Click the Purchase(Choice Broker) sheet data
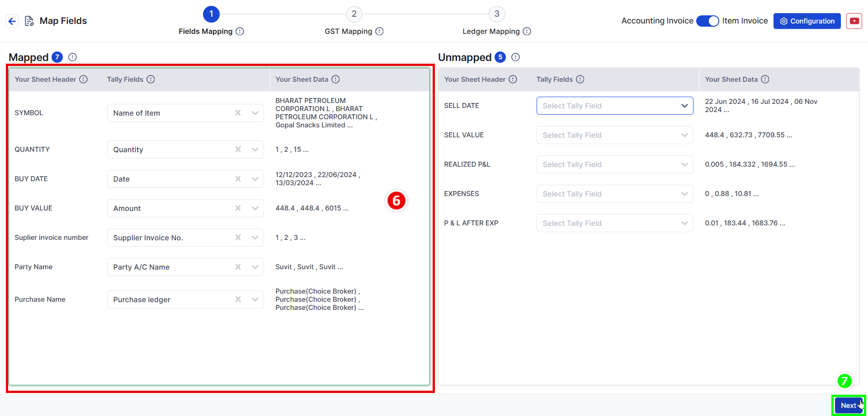 click(320, 299)
